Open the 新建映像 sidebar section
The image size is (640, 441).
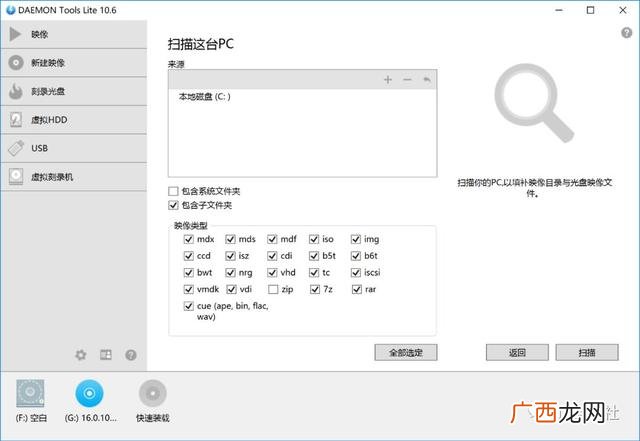coord(73,63)
